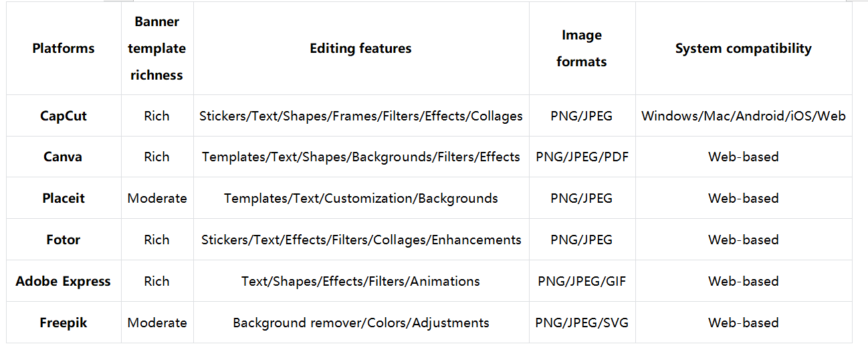Select the PNG/JPEG/SVG formats cell
Image resolution: width=868 pixels, height=352 pixels.
pos(582,323)
